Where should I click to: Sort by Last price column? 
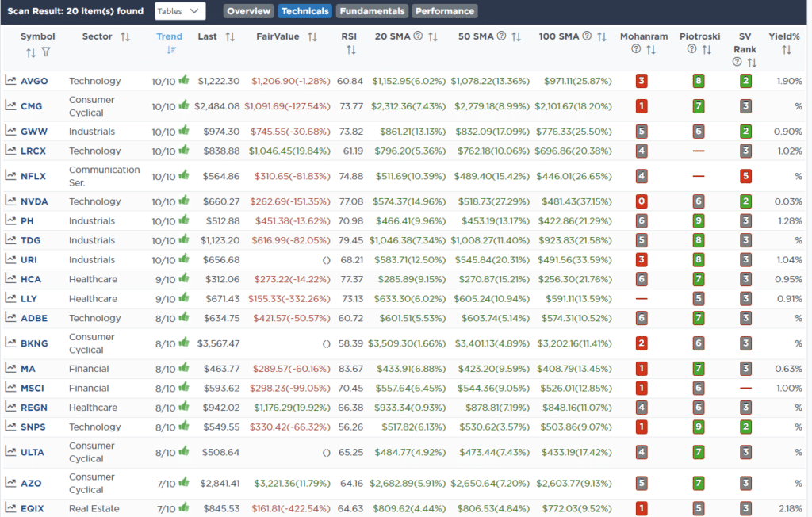coord(230,36)
